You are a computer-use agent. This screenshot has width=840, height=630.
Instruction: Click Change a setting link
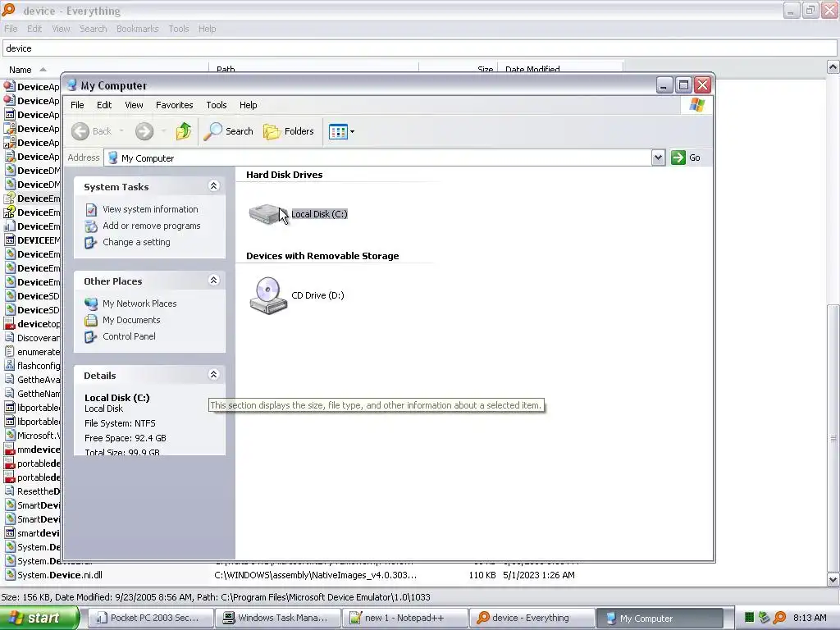click(x=136, y=242)
